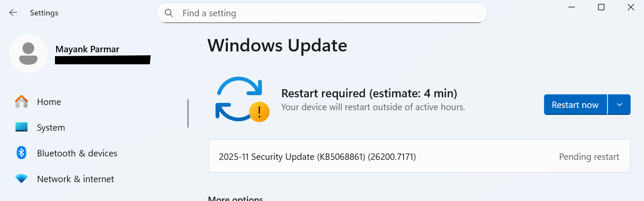
Task: Open the Home settings page
Action: [49, 102]
